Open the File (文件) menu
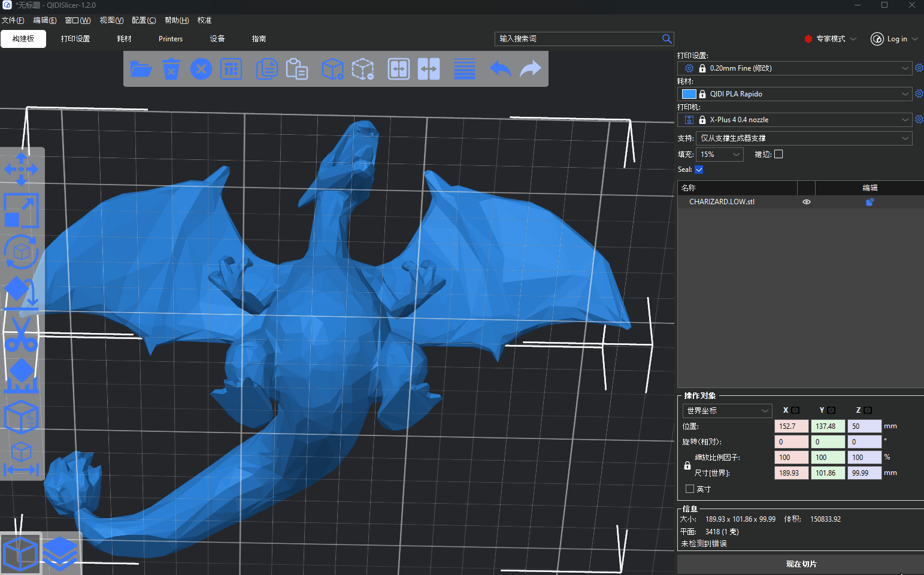The height and width of the screenshot is (575, 924). point(13,20)
